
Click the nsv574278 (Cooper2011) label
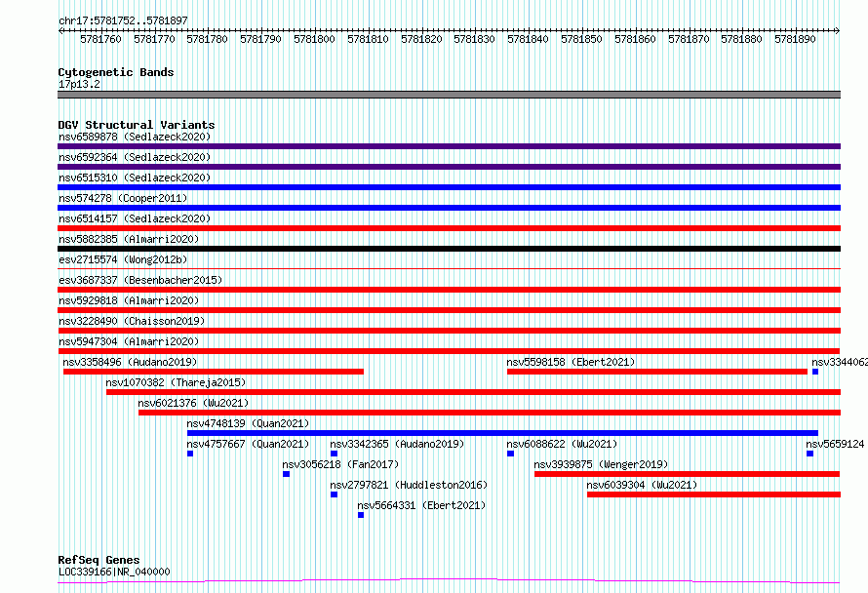pyautogui.click(x=123, y=198)
